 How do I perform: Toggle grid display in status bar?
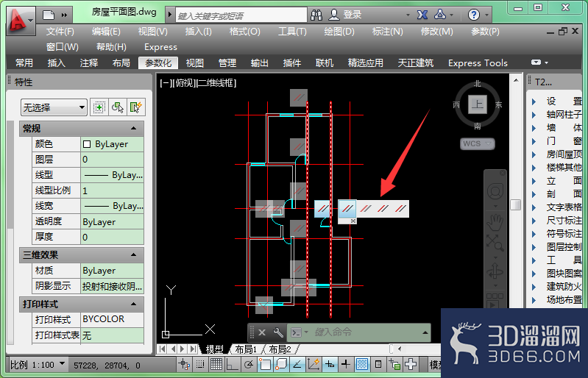coord(216,364)
